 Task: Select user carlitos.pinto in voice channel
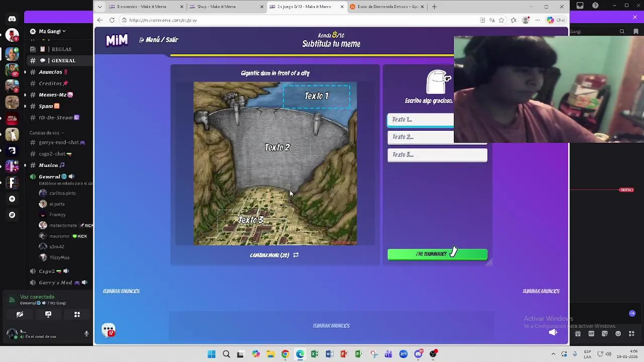(62, 193)
